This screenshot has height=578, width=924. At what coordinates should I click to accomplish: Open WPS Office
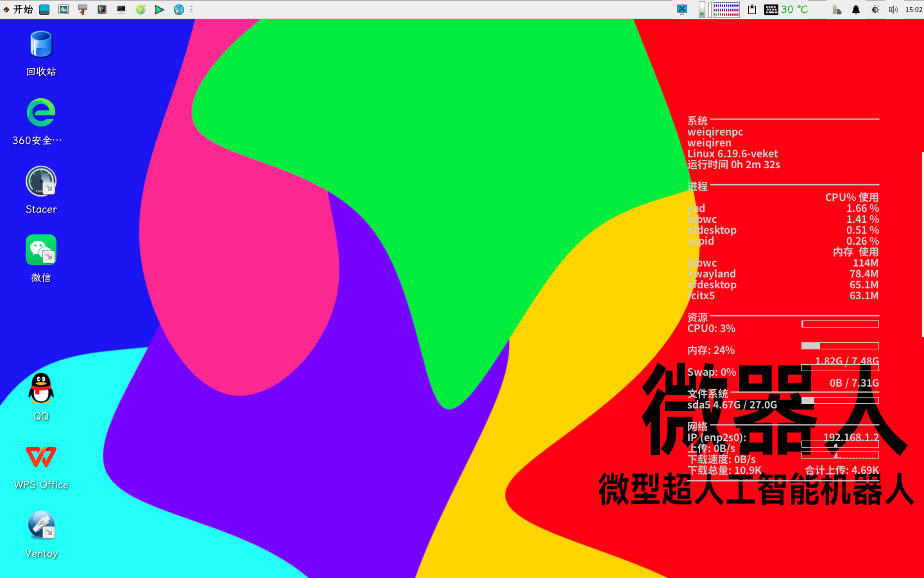[40, 457]
